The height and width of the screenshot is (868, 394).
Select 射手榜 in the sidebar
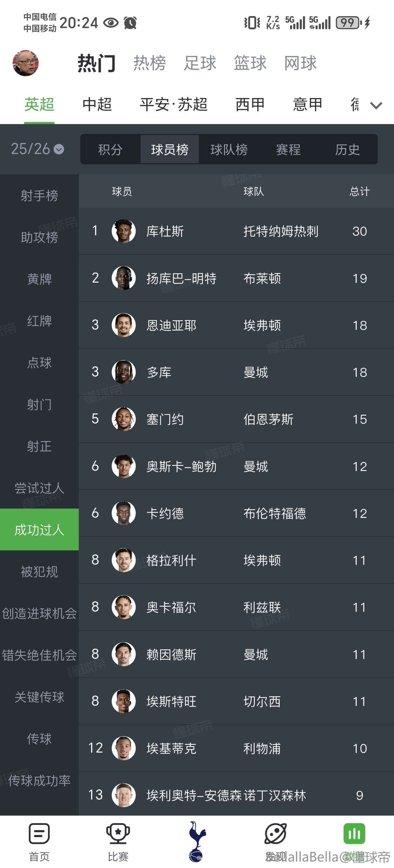coord(39,195)
